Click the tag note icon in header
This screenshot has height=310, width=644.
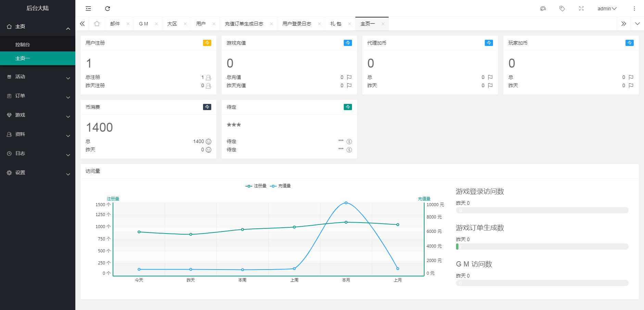click(x=562, y=9)
